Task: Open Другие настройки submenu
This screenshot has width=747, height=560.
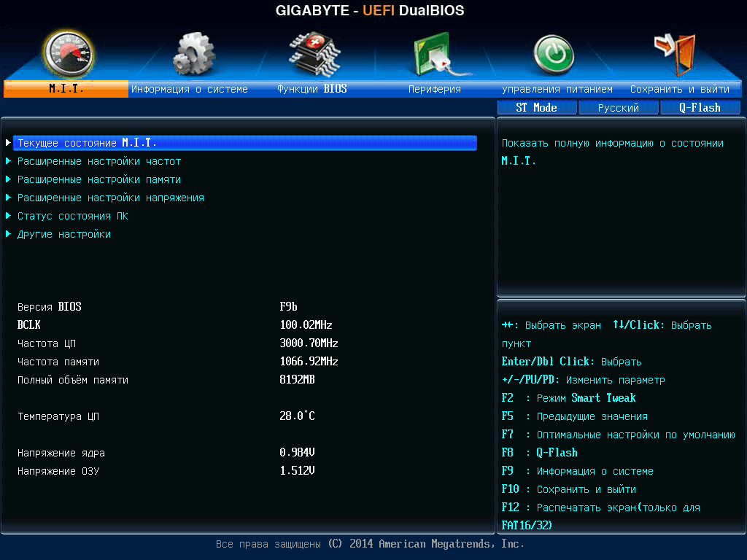Action: pyautogui.click(x=64, y=234)
